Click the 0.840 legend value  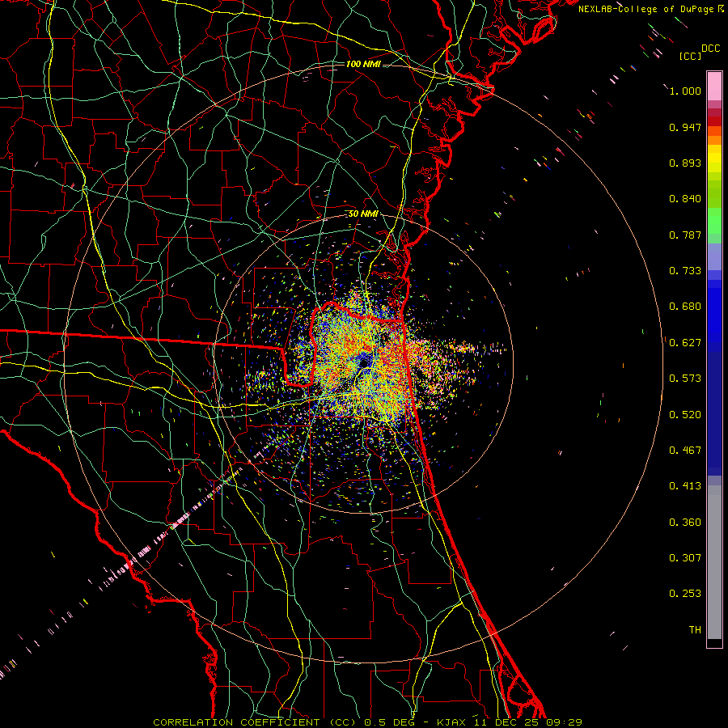(x=685, y=199)
